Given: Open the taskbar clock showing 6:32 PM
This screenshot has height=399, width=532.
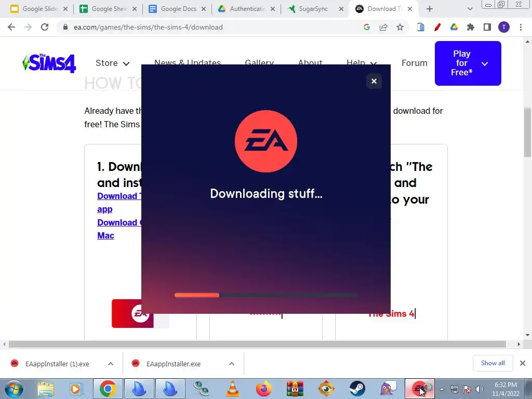Looking at the screenshot, I should click(x=506, y=389).
